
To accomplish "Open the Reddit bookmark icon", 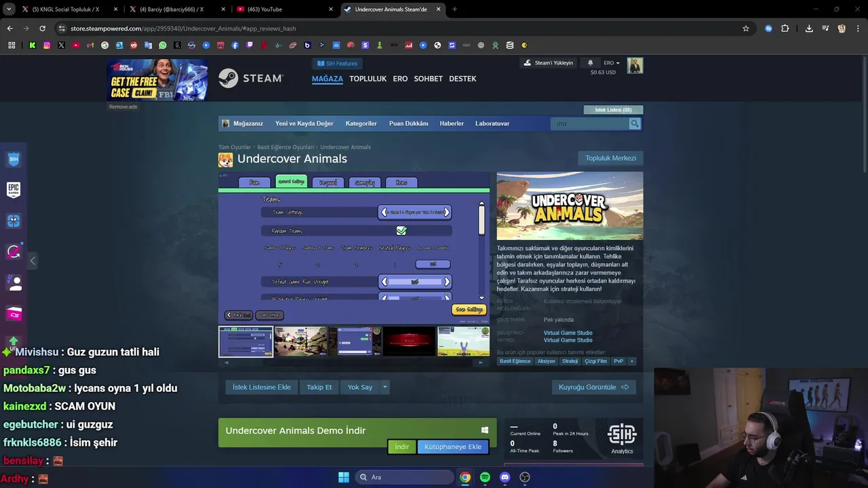I will point(134,45).
